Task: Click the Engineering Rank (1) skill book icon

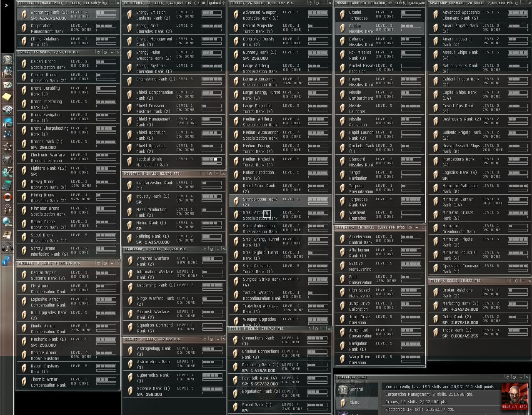Action: (x=130, y=82)
